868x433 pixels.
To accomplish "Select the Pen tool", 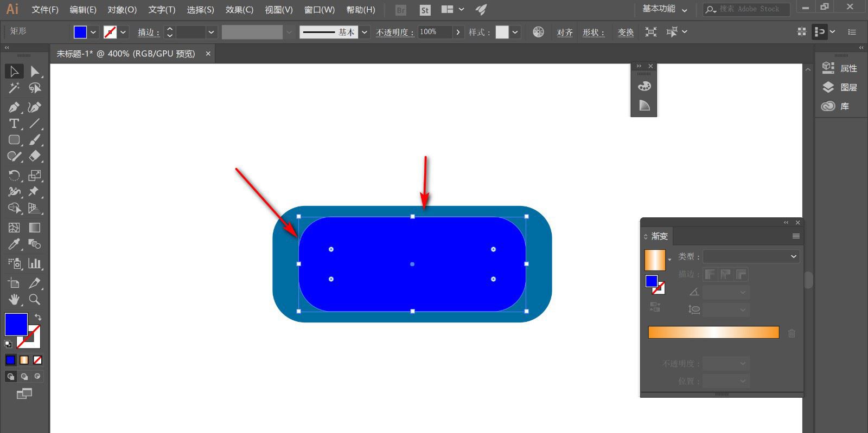I will click(x=14, y=107).
